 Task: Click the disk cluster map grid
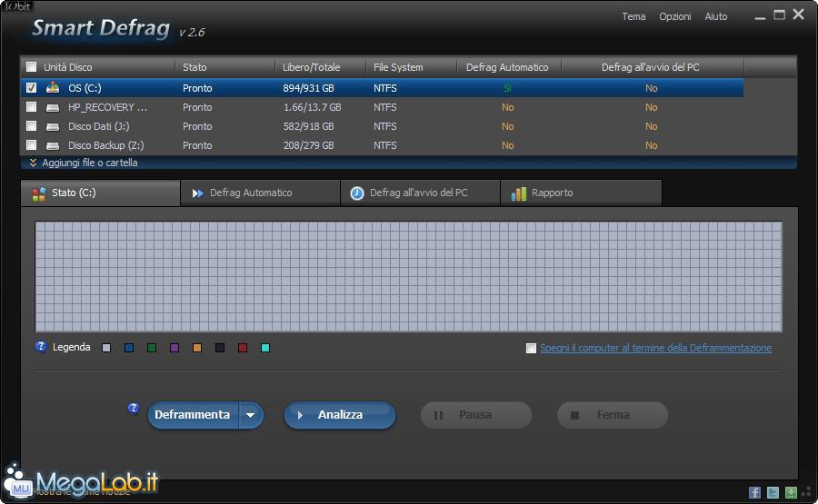tap(408, 276)
